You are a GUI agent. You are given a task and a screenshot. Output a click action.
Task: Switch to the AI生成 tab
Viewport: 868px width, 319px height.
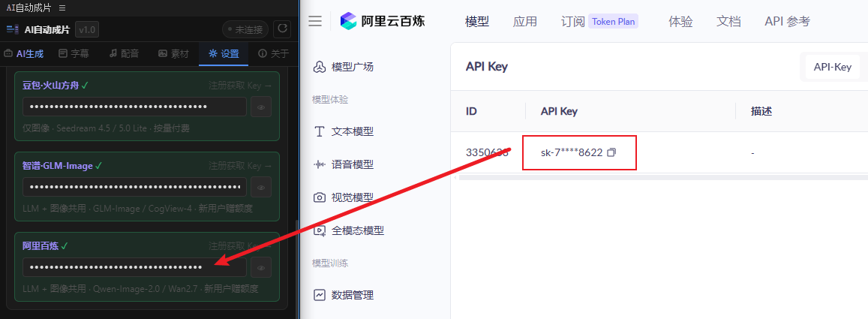click(24, 54)
